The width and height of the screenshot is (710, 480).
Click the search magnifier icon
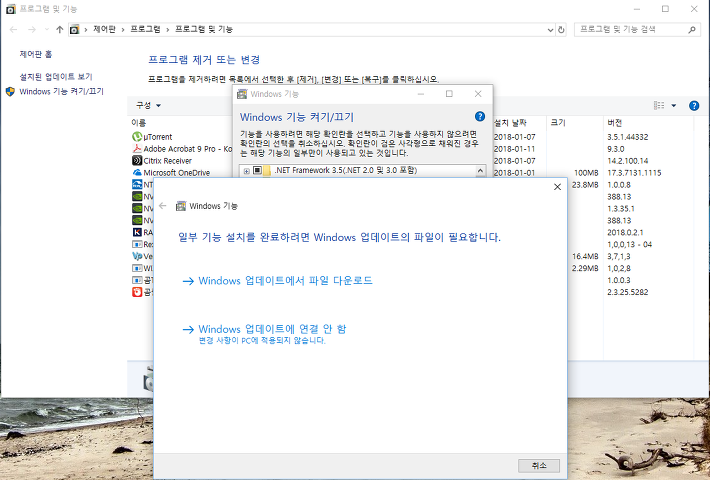pyautogui.click(x=691, y=29)
